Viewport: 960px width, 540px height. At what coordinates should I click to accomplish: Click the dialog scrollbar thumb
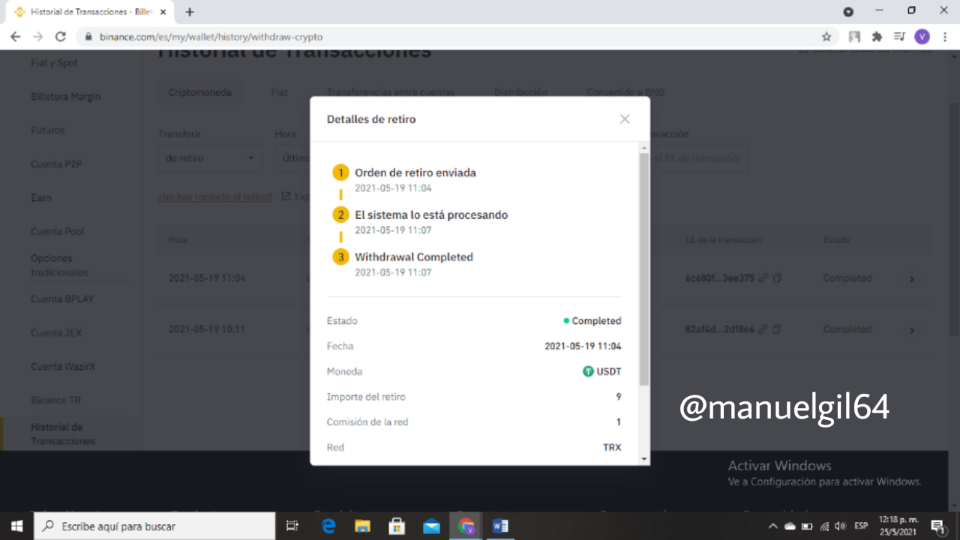tap(643, 269)
